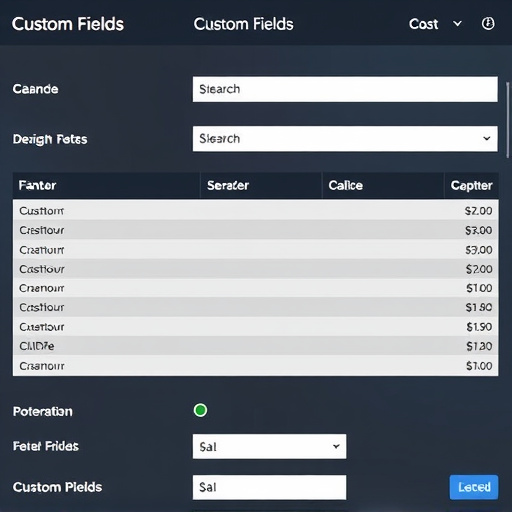The width and height of the screenshot is (512, 512).
Task: Sort by the Fanter column header
Action: pos(106,185)
